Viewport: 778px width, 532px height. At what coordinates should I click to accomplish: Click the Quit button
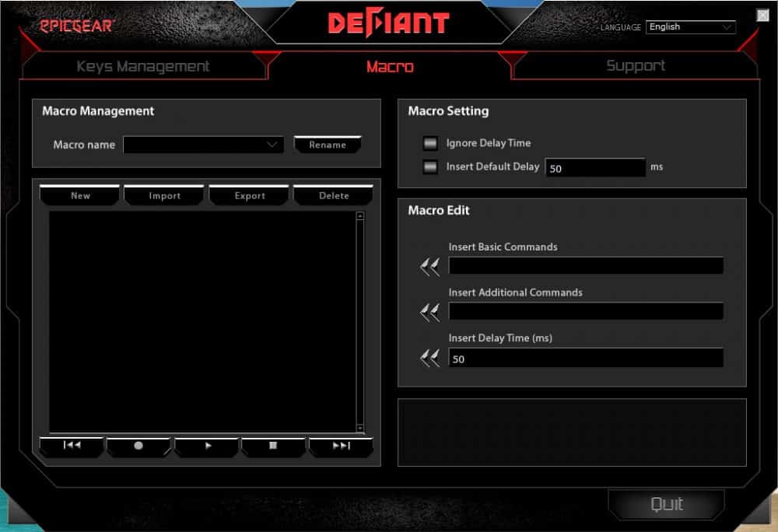pos(667,504)
